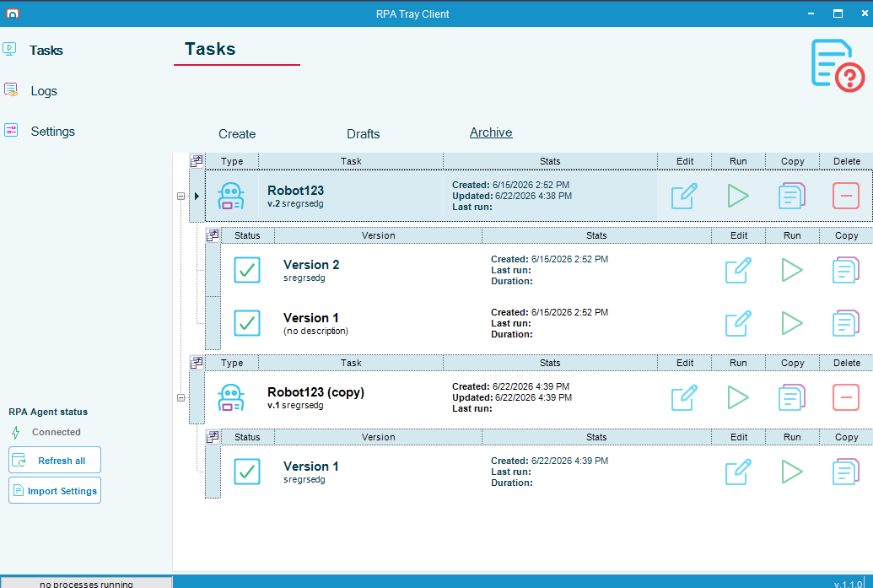
Task: Open the Settings section
Action: pyautogui.click(x=53, y=132)
